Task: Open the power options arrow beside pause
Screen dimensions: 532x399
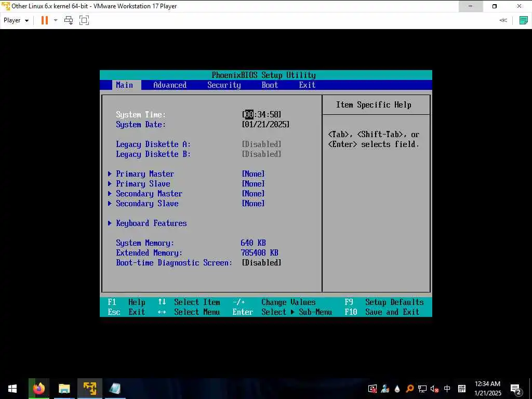Action: click(56, 20)
